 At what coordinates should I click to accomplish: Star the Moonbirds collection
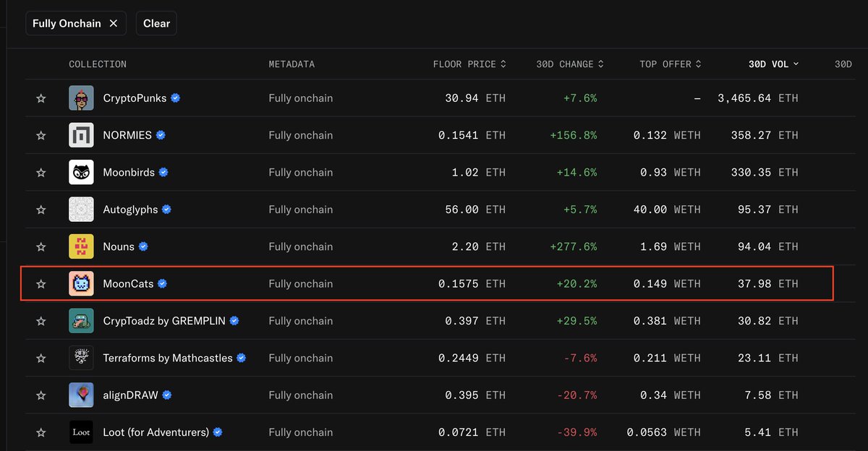[41, 173]
